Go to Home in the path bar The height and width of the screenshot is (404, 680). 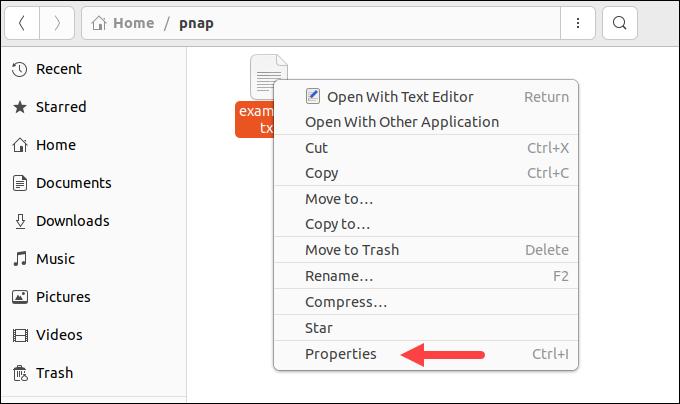[x=123, y=23]
